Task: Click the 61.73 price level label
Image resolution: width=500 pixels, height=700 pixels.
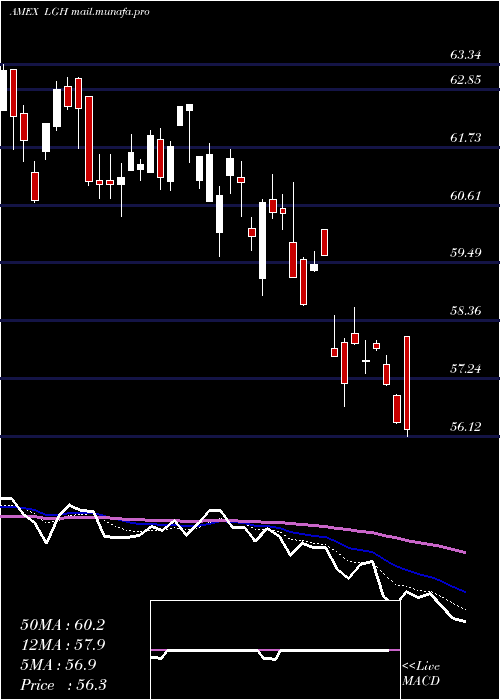Action: pyautogui.click(x=466, y=138)
